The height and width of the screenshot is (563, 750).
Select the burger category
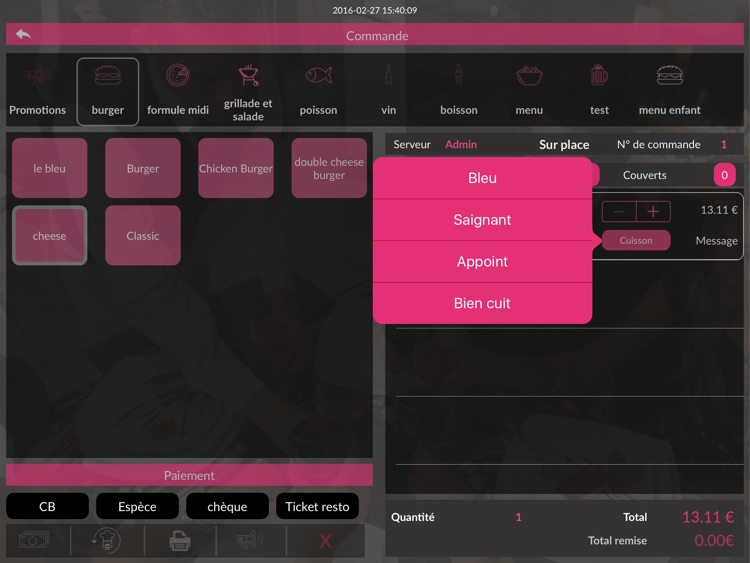pyautogui.click(x=108, y=91)
